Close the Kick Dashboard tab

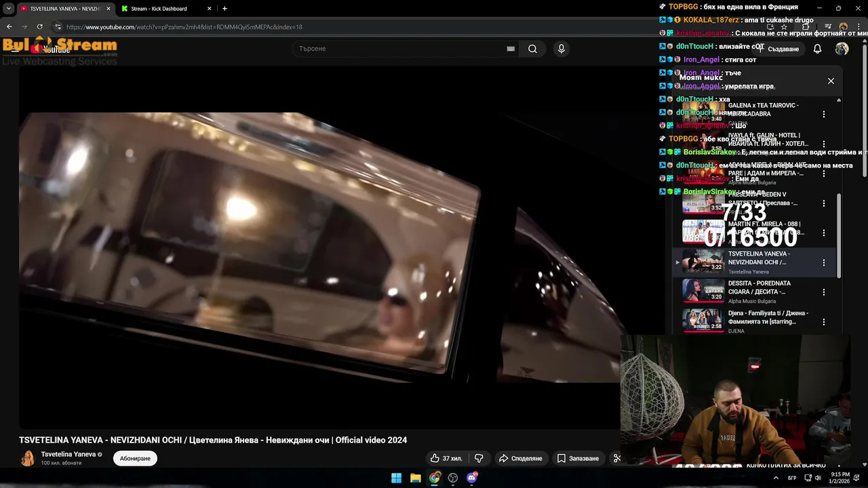[209, 9]
